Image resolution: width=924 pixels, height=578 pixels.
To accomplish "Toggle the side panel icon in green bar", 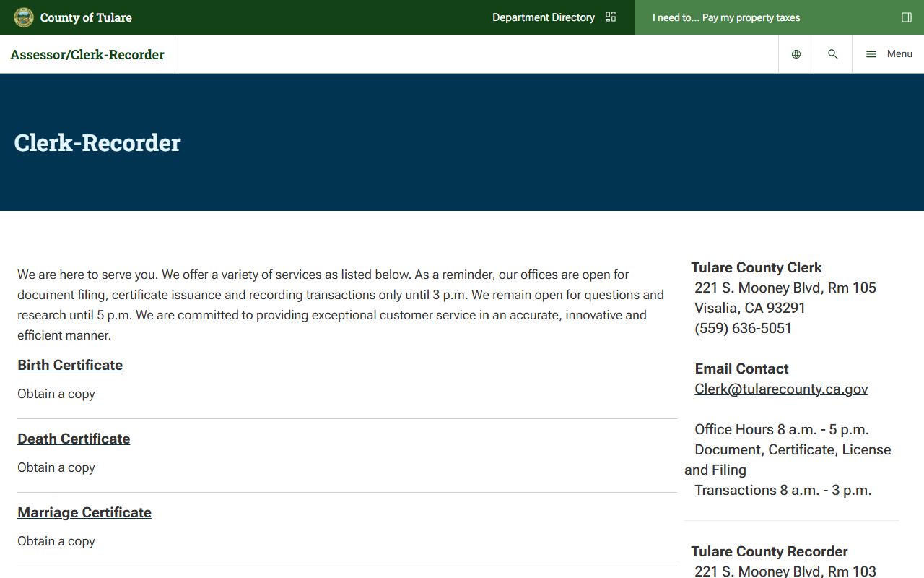I will [907, 17].
